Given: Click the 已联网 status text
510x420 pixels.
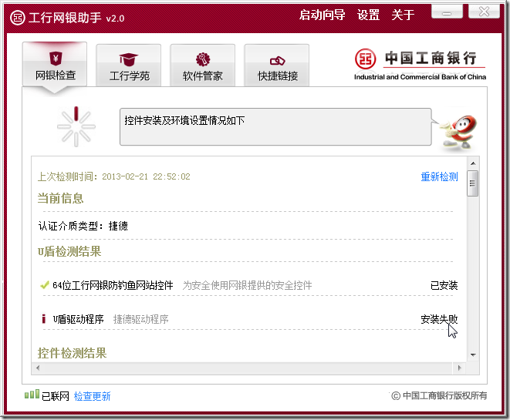Looking at the screenshot, I should [x=56, y=396].
